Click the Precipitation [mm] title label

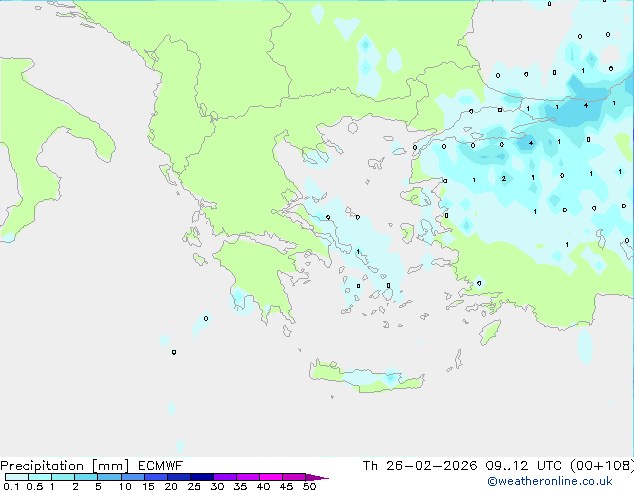(x=60, y=465)
